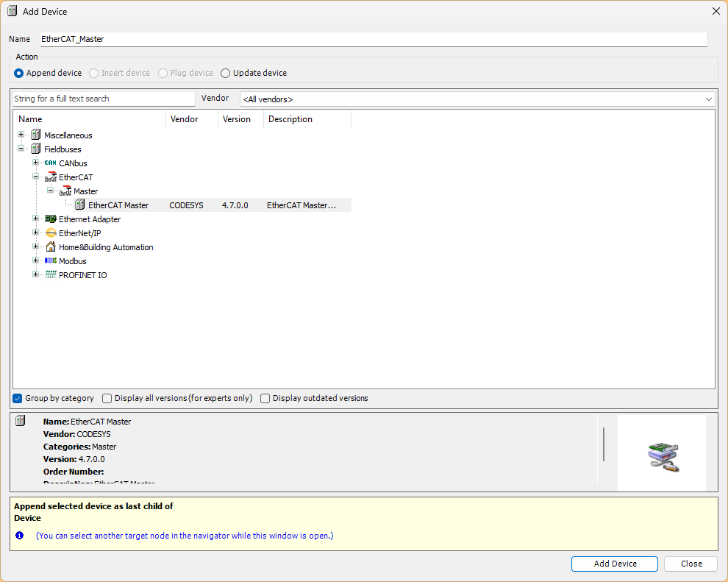This screenshot has height=582, width=728.
Task: Enable Display outdated versions checkbox
Action: coord(265,399)
